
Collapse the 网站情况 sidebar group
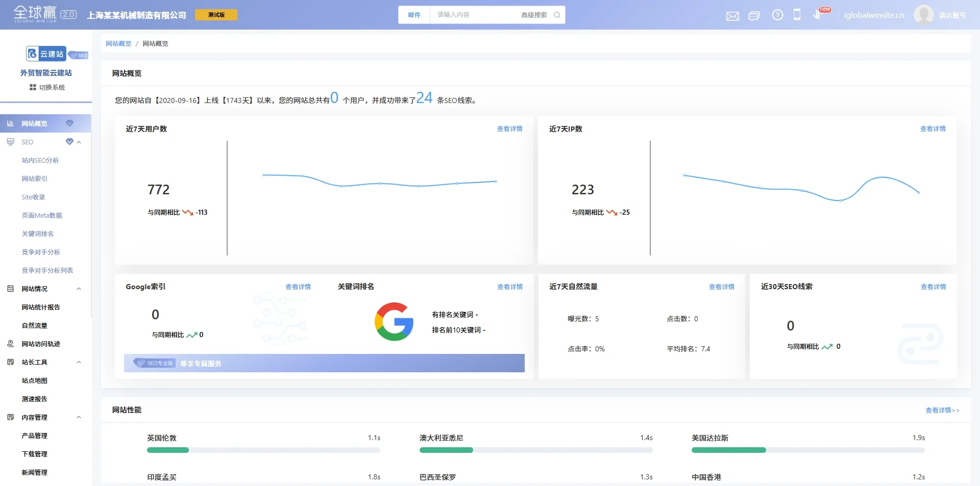point(79,289)
